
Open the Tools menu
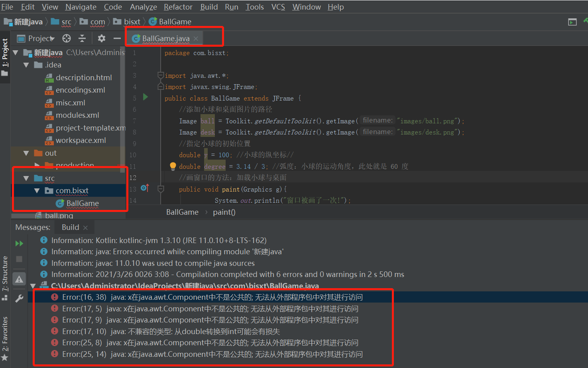click(x=255, y=7)
